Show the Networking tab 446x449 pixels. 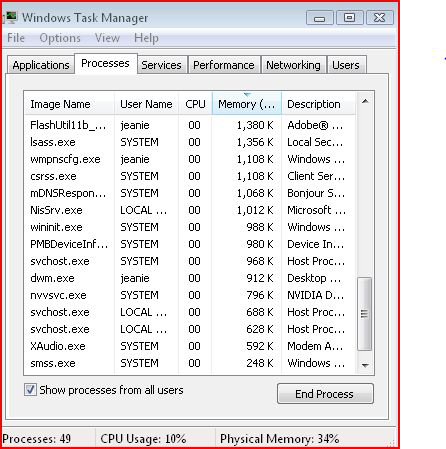[293, 65]
